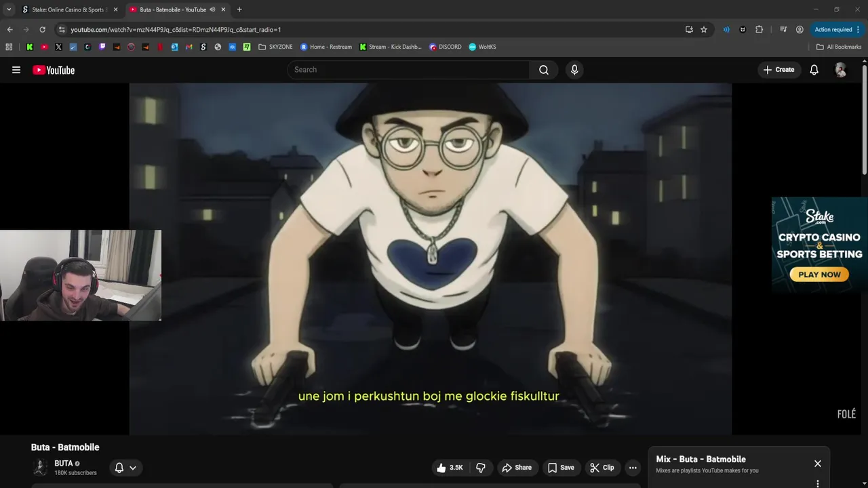Click the YouTube search magnifier button
The image size is (868, 488).
coord(544,70)
